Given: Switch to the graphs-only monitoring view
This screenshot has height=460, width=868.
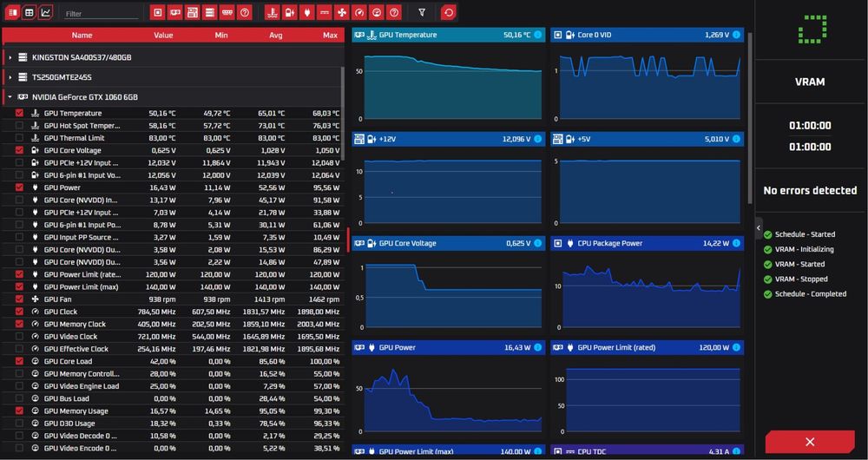Looking at the screenshot, I should (x=45, y=12).
